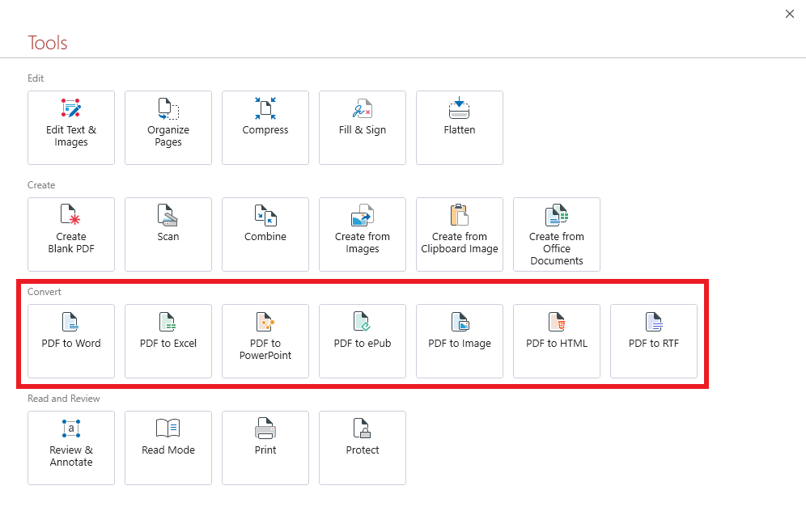
Task: Select PDF to Image conversion
Action: (460, 341)
